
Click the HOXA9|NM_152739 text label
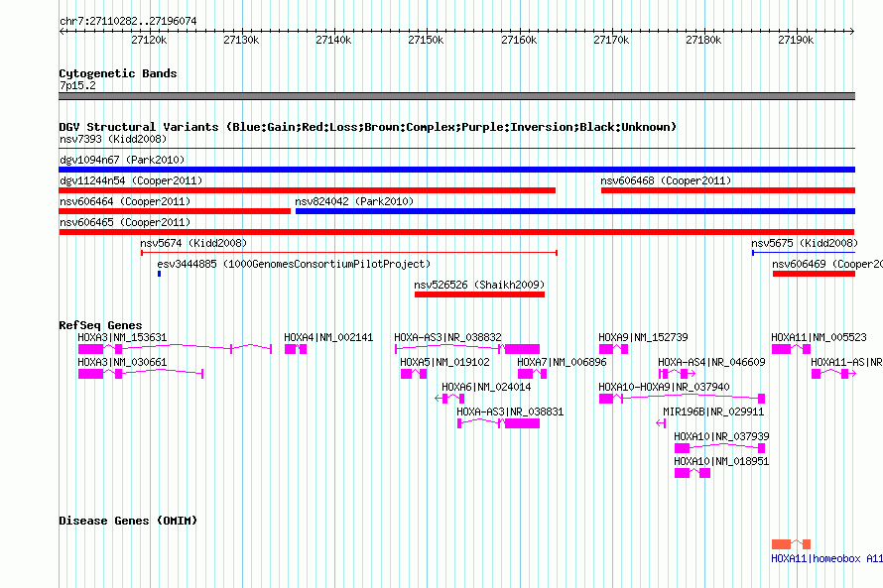(643, 337)
